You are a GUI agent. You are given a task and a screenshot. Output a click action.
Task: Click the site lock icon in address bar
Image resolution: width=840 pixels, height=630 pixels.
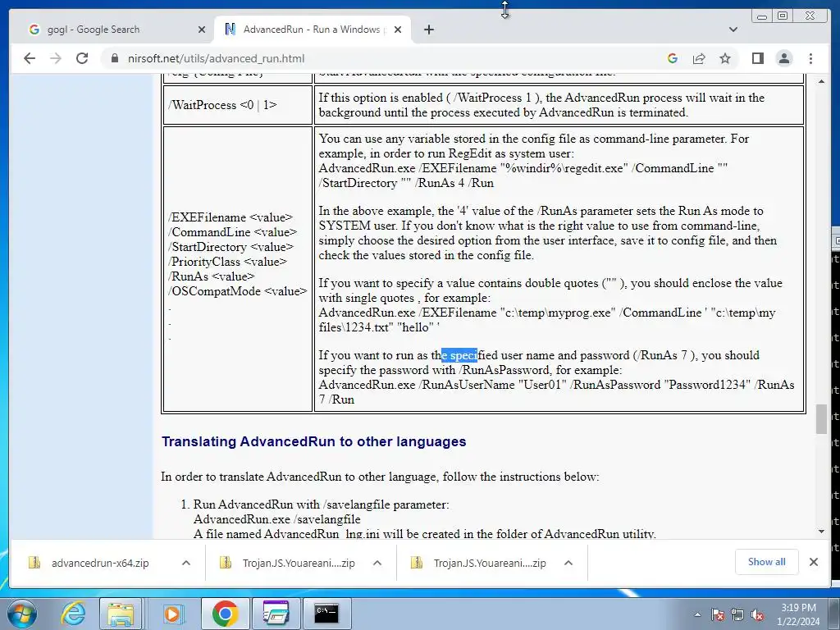click(x=114, y=58)
